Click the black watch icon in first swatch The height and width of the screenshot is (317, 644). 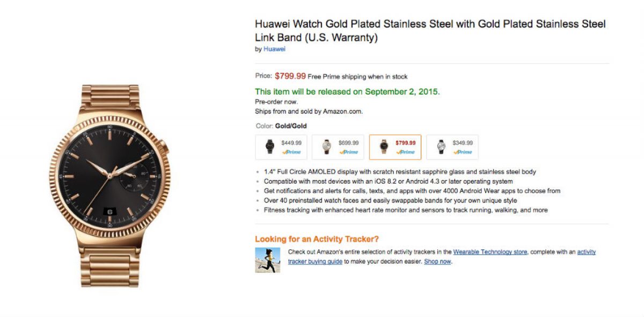point(269,147)
